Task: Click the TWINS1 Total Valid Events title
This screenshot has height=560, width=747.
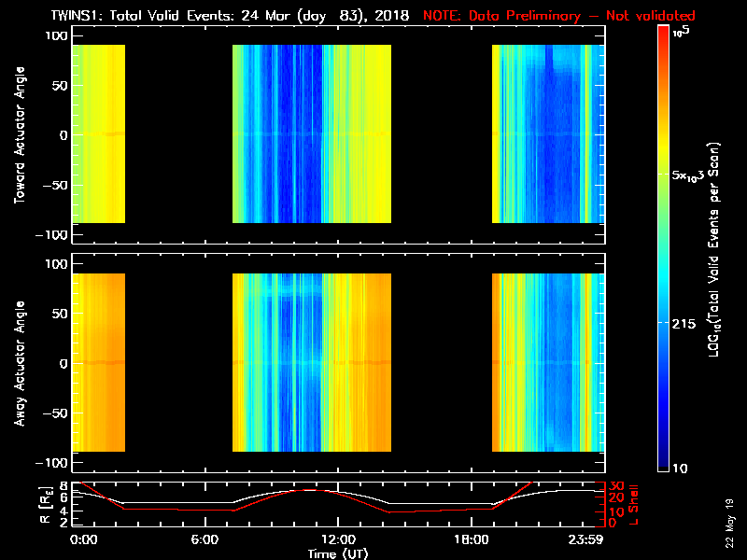Action: (230, 16)
